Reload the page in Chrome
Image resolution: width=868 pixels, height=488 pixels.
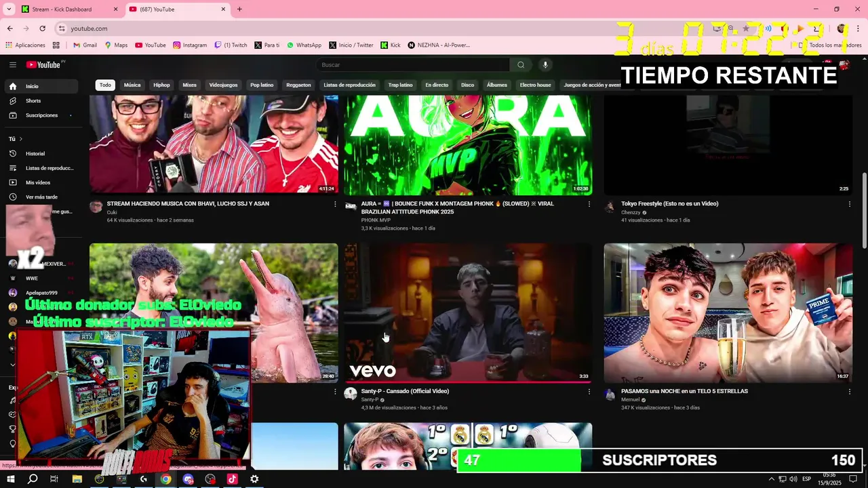(x=42, y=28)
